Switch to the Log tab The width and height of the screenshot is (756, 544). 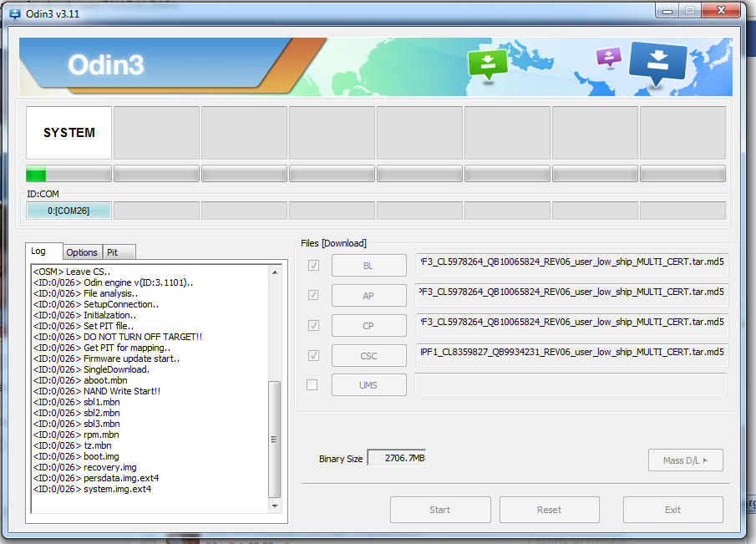click(x=43, y=252)
